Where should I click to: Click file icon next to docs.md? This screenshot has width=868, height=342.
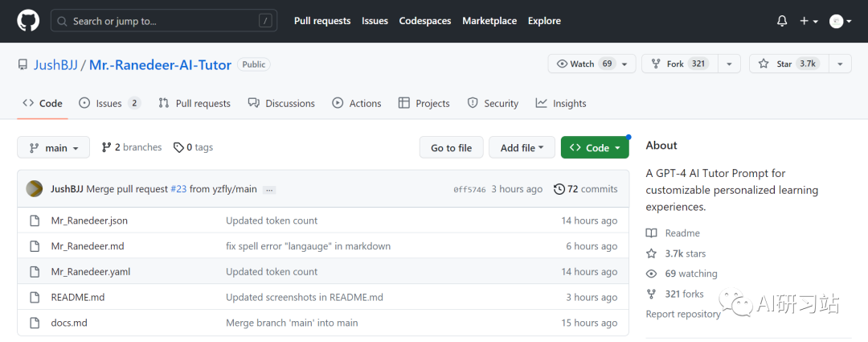35,323
